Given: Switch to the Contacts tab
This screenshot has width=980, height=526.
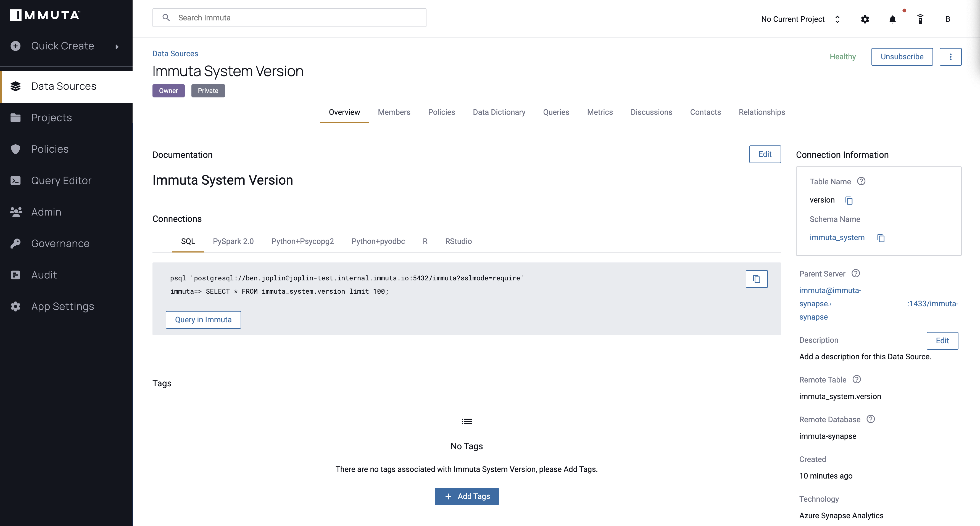Looking at the screenshot, I should tap(705, 112).
